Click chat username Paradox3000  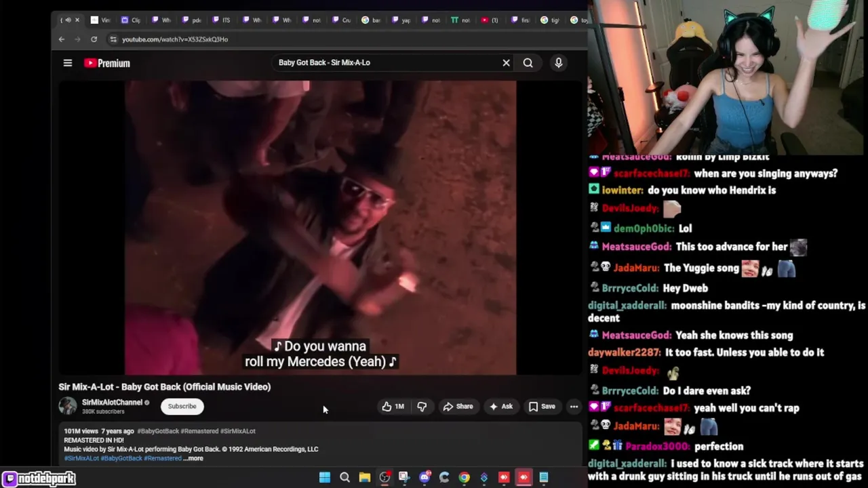tap(658, 447)
